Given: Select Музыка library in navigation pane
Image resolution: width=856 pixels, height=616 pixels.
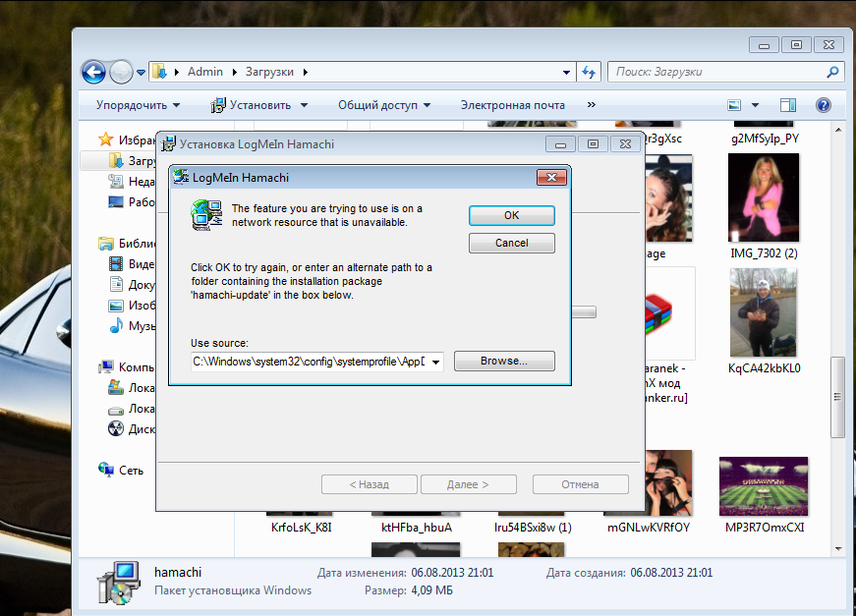Looking at the screenshot, I should pos(134,326).
